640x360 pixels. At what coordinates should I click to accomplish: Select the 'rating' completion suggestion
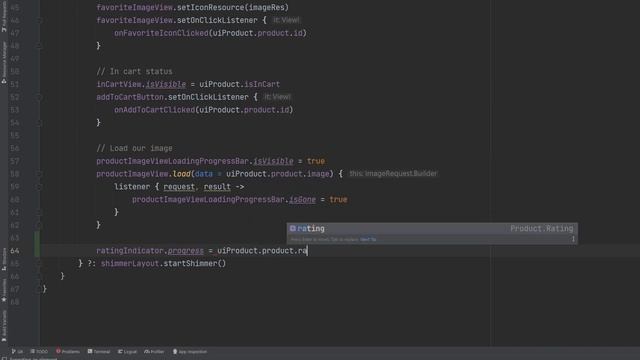click(432, 229)
